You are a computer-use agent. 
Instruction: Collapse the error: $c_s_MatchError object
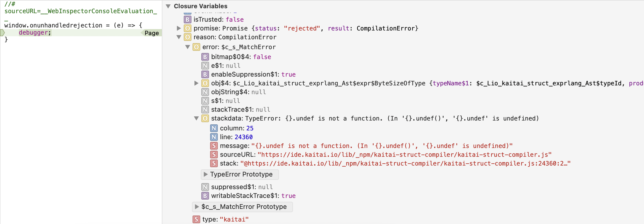click(x=188, y=47)
